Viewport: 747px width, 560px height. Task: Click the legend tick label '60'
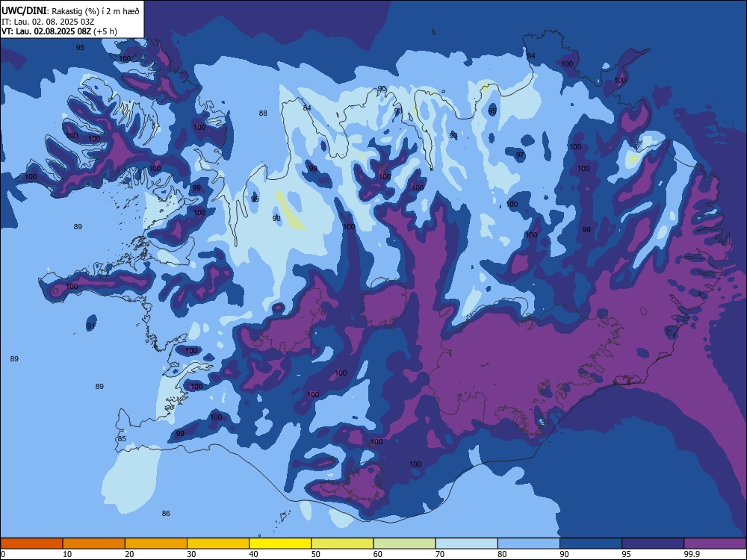click(378, 554)
